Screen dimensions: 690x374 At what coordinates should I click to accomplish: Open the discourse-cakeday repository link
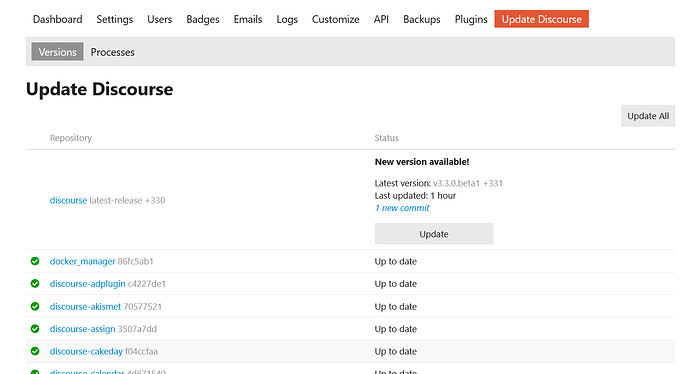click(86, 352)
